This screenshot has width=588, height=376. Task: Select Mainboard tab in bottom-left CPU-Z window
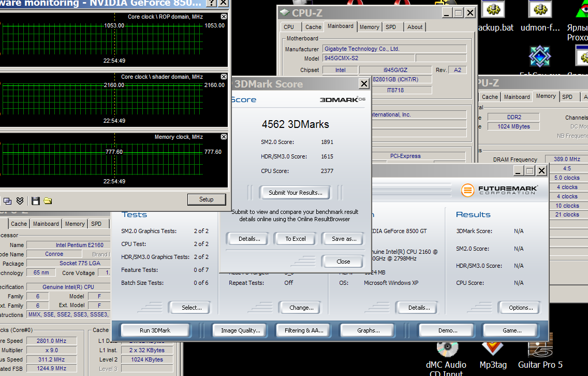tap(46, 224)
